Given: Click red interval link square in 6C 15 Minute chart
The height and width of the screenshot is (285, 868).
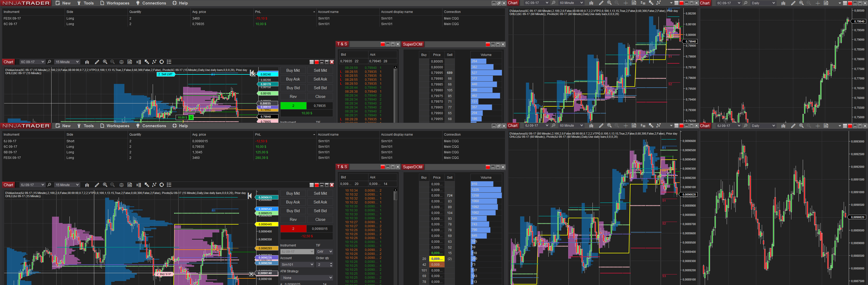Looking at the screenshot, I should (x=316, y=62).
